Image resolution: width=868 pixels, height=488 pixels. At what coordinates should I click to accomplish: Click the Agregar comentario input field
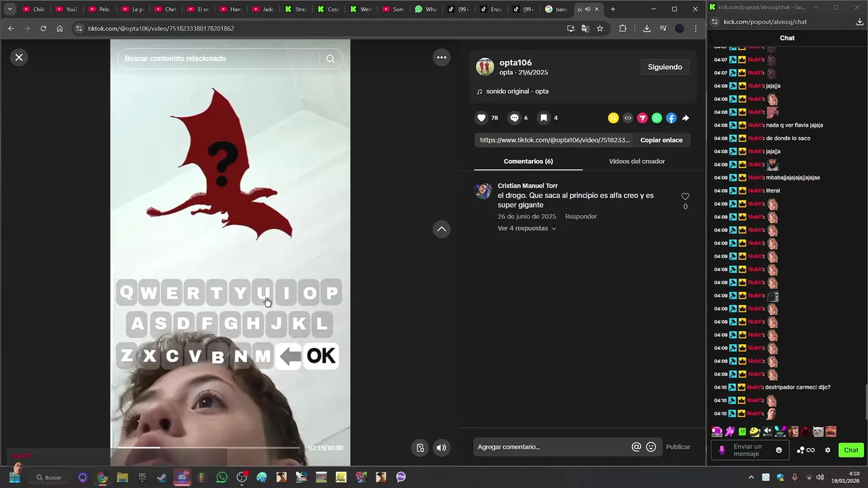click(552, 447)
